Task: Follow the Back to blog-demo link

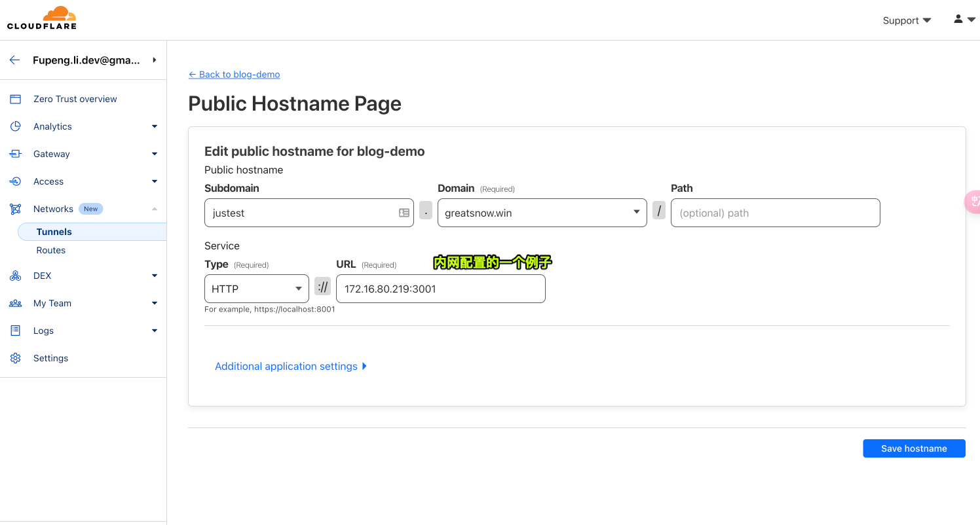Action: click(234, 75)
